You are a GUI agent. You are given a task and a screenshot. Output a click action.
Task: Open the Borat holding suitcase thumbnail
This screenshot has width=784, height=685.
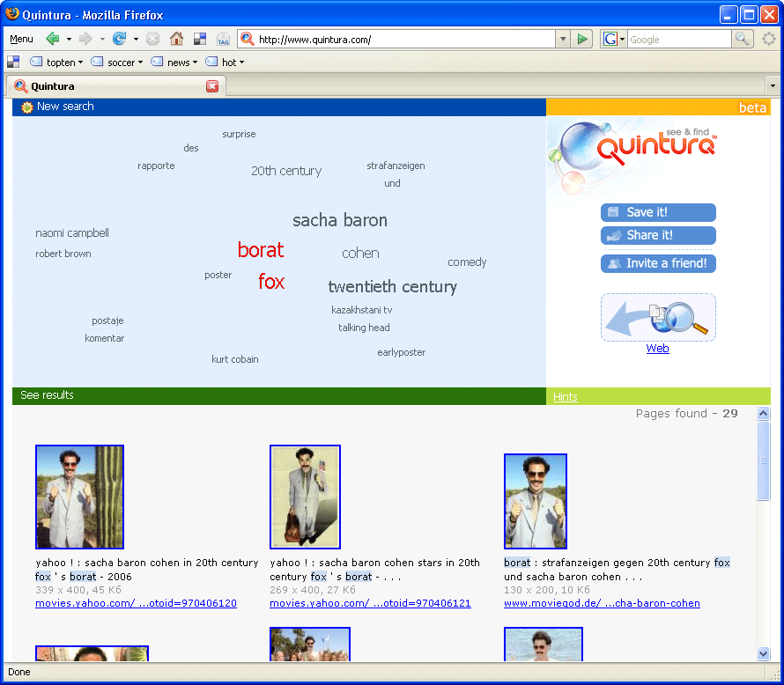pyautogui.click(x=305, y=497)
